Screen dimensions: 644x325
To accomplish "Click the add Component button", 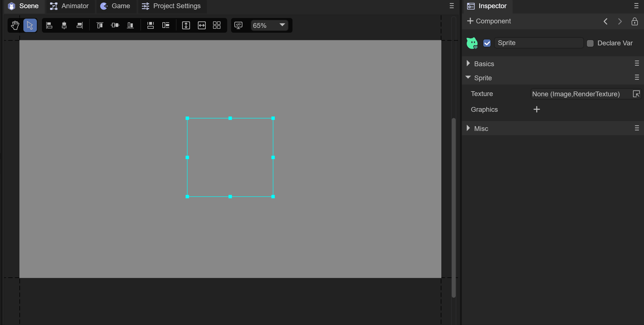I will point(489,21).
